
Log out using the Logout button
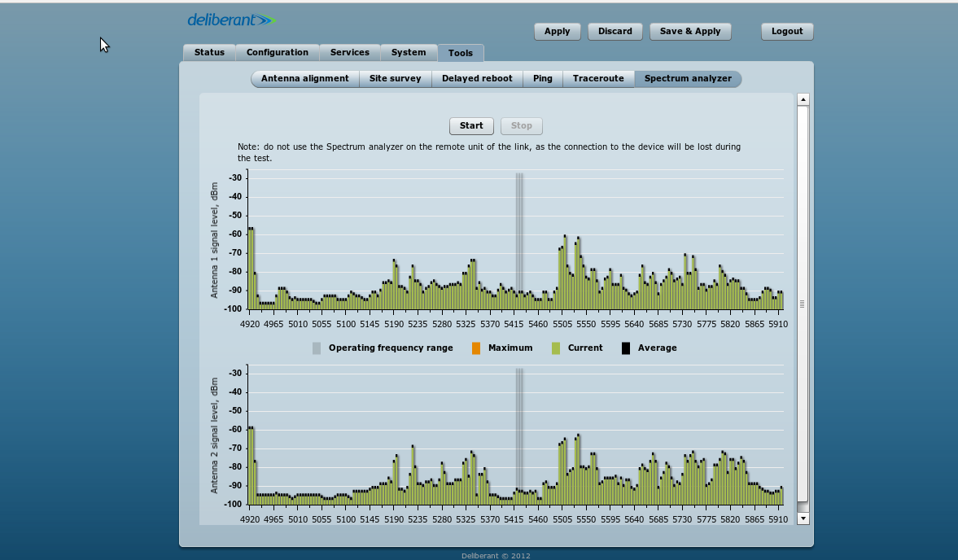(x=787, y=32)
